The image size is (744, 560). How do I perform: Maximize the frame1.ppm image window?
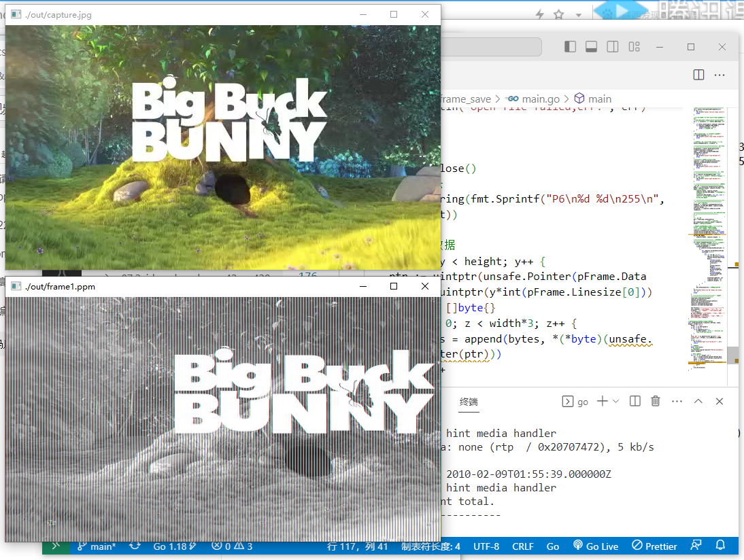click(394, 286)
